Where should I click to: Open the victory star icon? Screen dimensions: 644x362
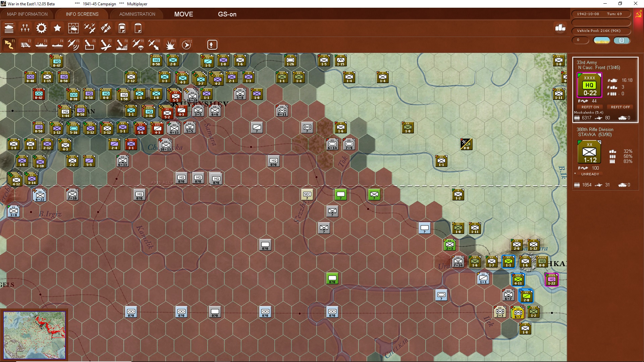click(x=57, y=28)
